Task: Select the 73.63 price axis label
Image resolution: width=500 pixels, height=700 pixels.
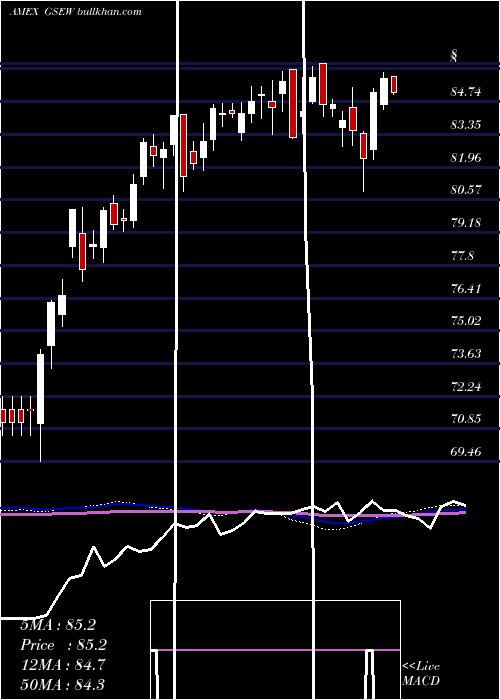Action: (x=466, y=354)
